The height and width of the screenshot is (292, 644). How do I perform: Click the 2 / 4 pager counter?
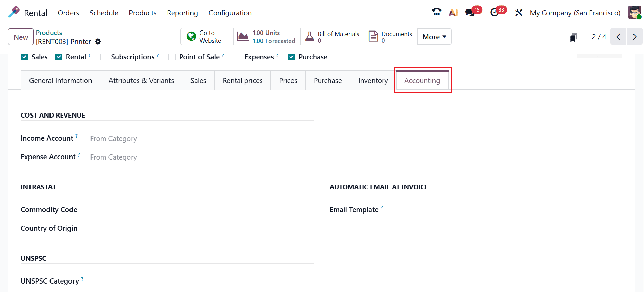point(599,37)
